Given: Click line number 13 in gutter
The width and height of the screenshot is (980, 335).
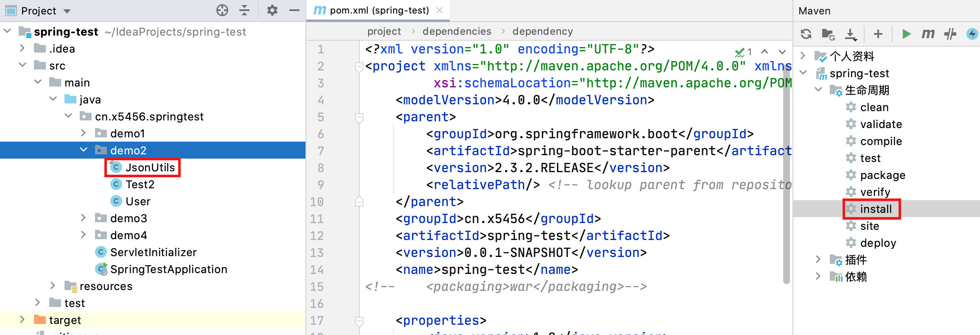Looking at the screenshot, I should click(x=317, y=253).
